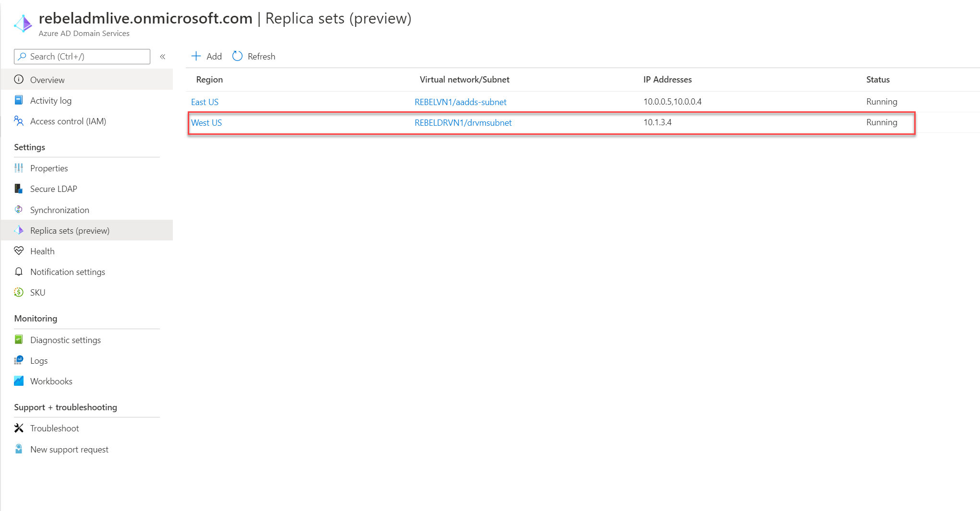Click the Troubleshoot wrench icon

(19, 428)
